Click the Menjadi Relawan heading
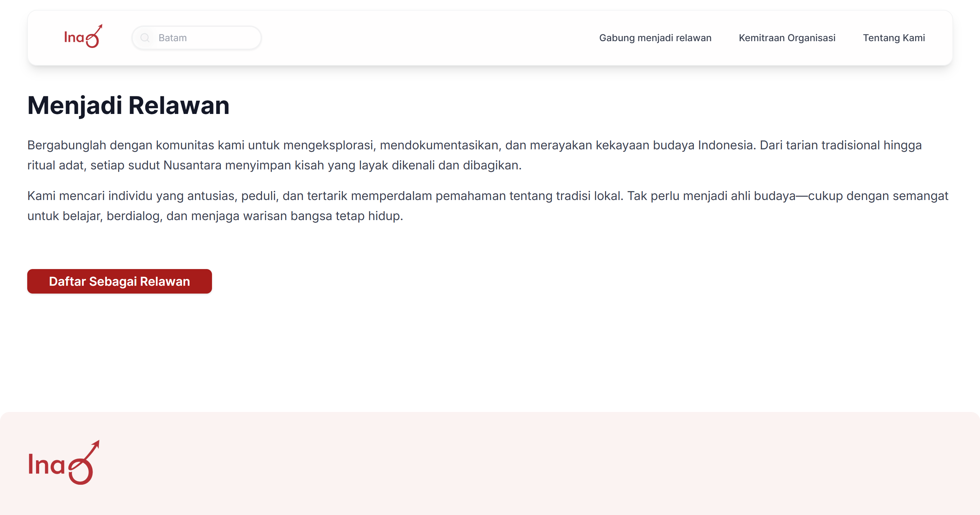Viewport: 980px width, 515px height. 128,105
